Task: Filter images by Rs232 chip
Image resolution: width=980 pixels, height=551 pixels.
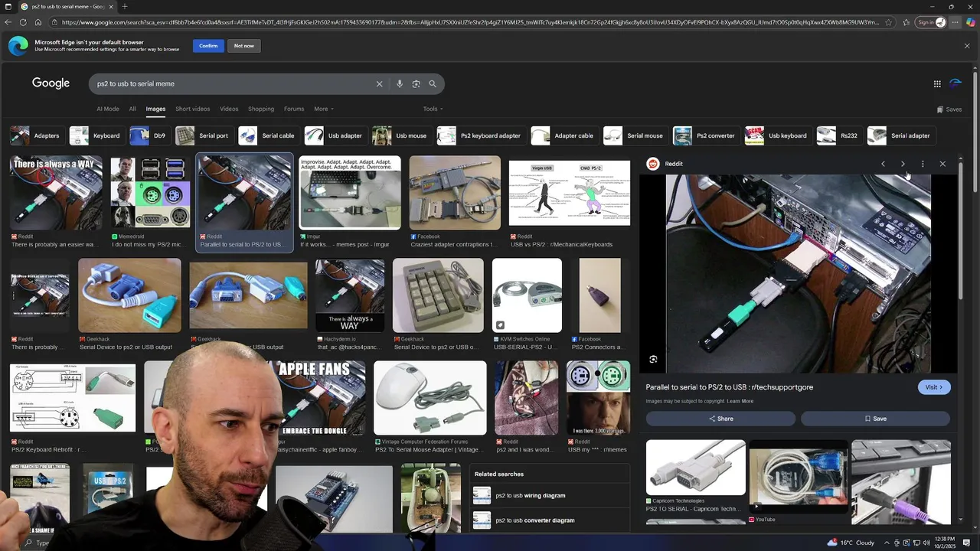Action: click(838, 136)
